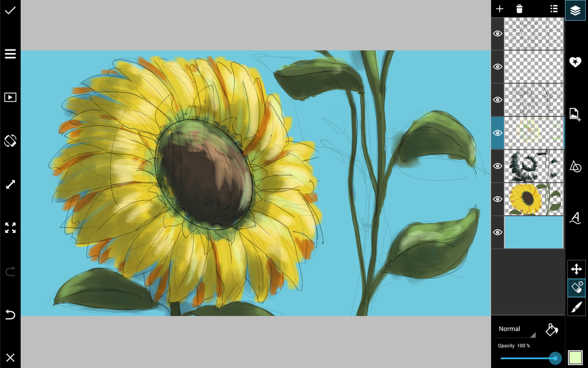Hide the top sketch-lines layer
The height and width of the screenshot is (368, 588).
[497, 33]
